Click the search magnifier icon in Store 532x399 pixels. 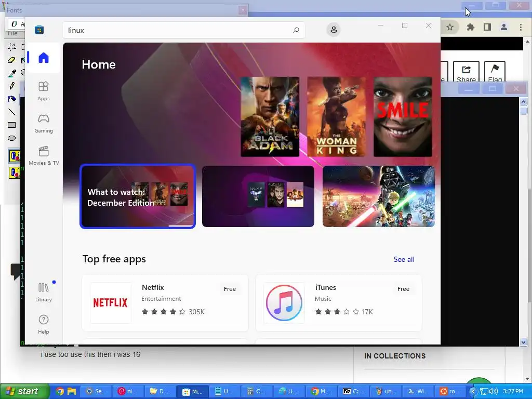click(296, 30)
